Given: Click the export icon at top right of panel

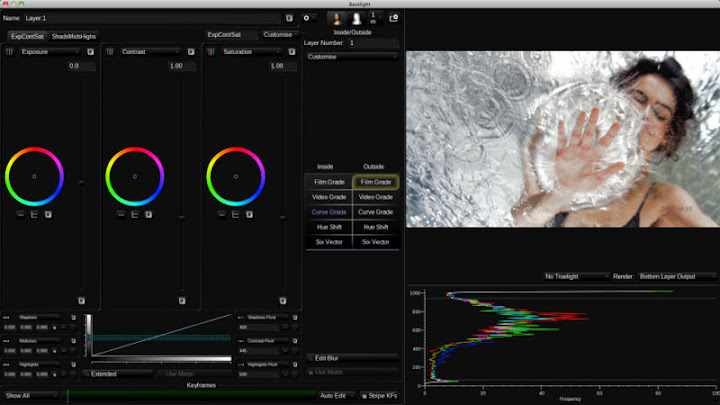Looking at the screenshot, I should point(394,18).
